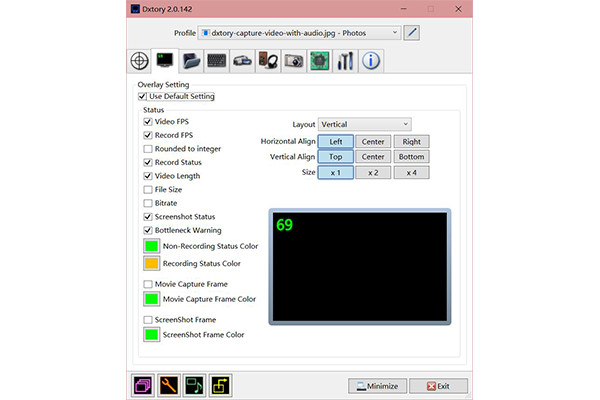
Task: Open the Audio headphones tab
Action: click(x=268, y=61)
